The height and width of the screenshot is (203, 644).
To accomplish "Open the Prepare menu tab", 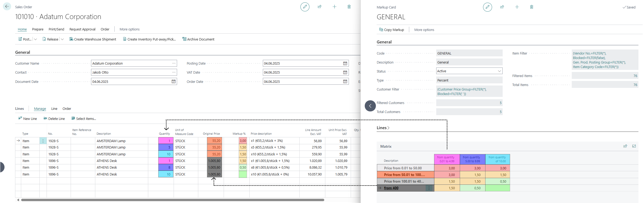I will tap(38, 29).
